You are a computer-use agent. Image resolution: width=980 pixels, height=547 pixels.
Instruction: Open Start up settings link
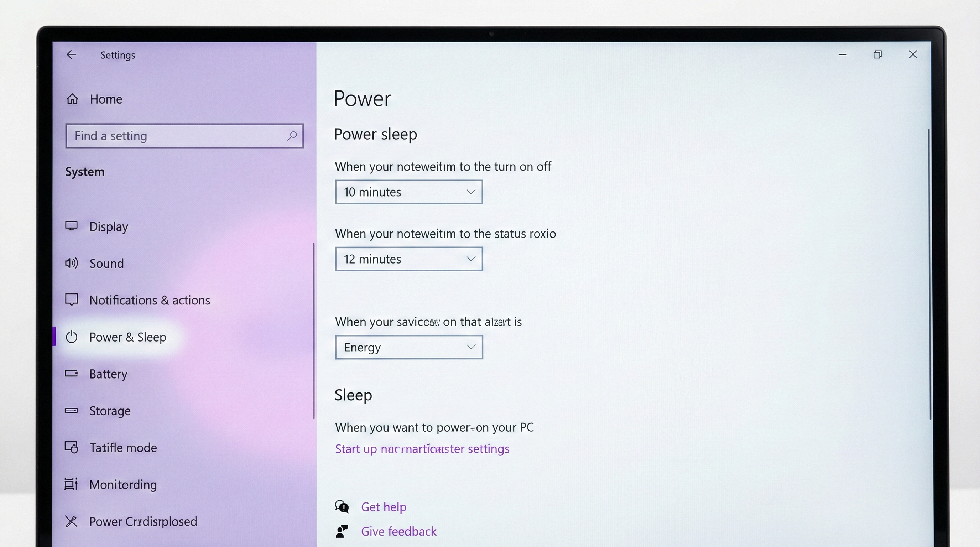click(422, 449)
